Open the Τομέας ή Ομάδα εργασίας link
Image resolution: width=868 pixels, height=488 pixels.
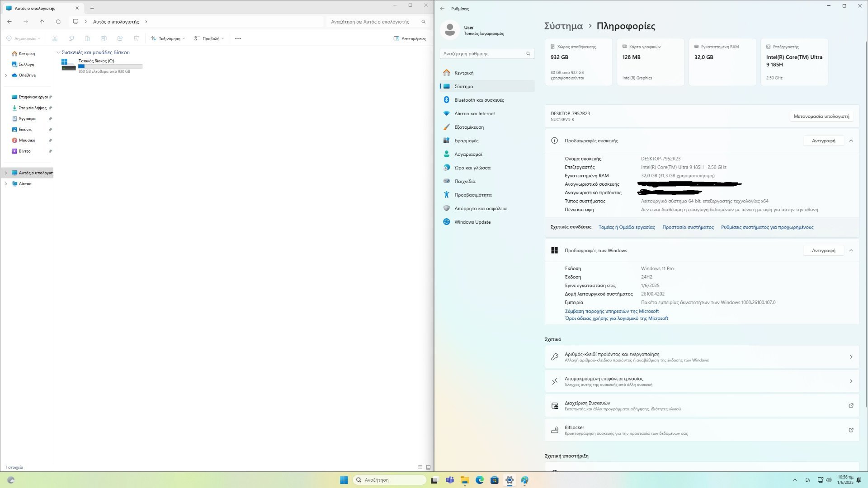click(627, 227)
